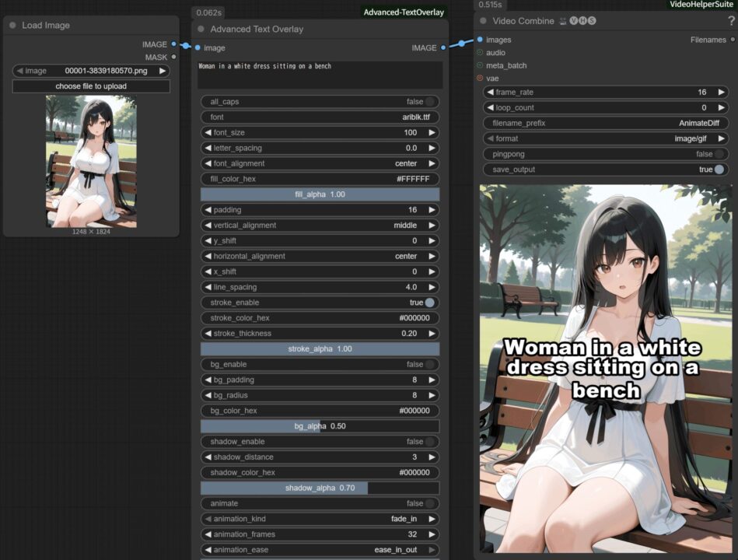Toggle the stroke_enable switch

coord(430,303)
